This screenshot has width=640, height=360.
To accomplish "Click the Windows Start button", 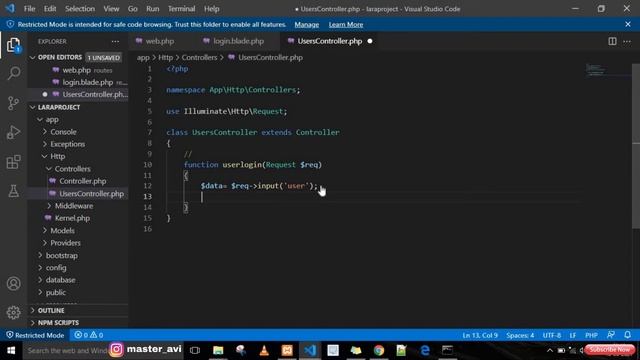I will [x=11, y=350].
